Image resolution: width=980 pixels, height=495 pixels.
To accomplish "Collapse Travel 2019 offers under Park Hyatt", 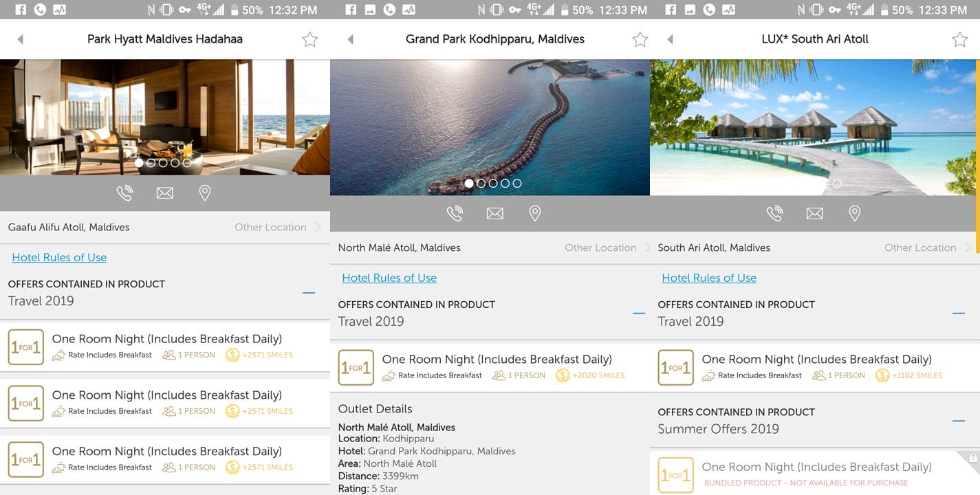I will click(309, 293).
